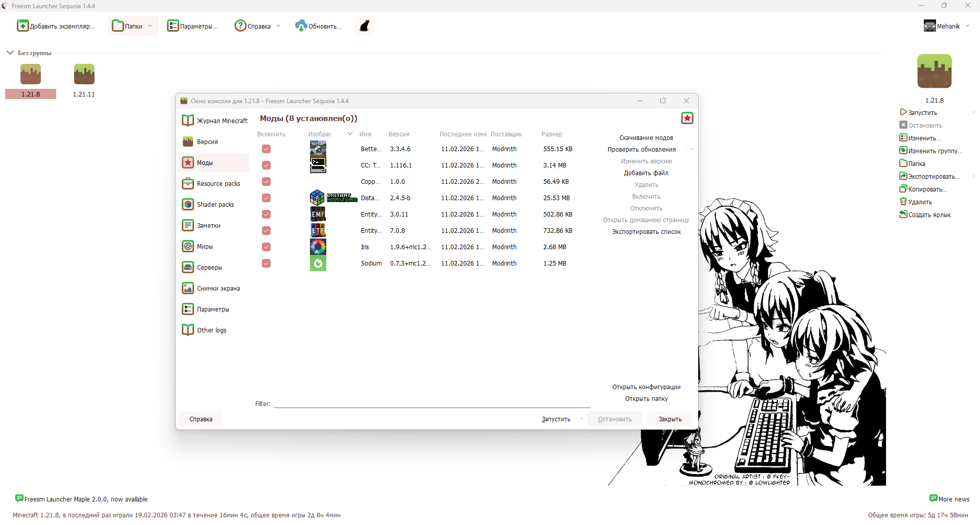Click Создать ярлык shortcut icon
980x525 pixels.
[903, 214]
